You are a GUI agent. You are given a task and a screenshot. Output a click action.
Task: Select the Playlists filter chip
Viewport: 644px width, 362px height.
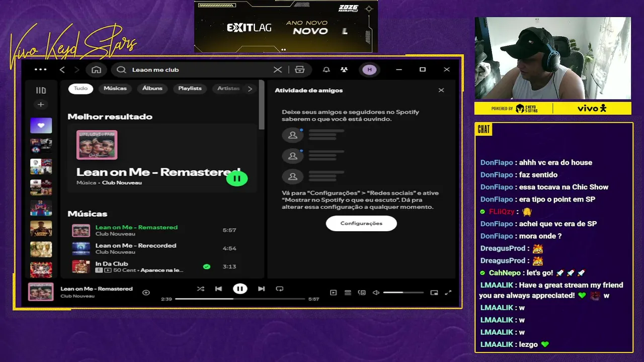[190, 88]
